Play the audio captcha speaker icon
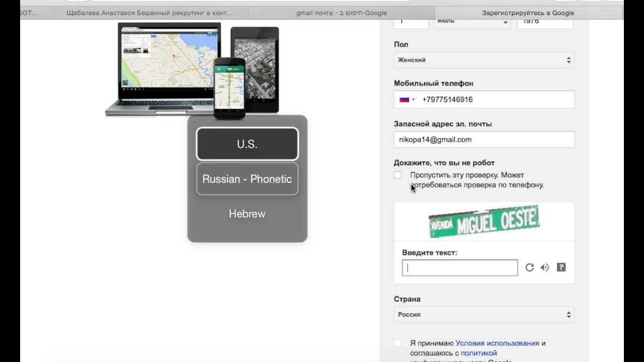 (545, 267)
